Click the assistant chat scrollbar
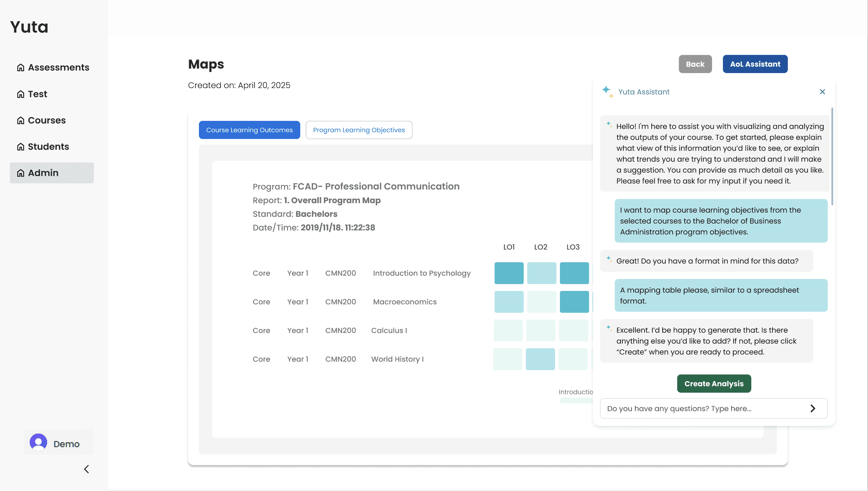 832,157
